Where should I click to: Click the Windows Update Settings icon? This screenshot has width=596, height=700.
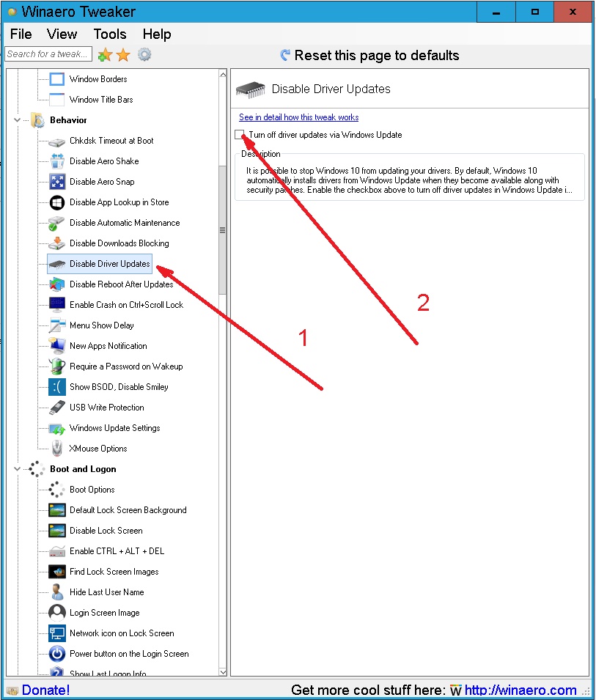56,429
